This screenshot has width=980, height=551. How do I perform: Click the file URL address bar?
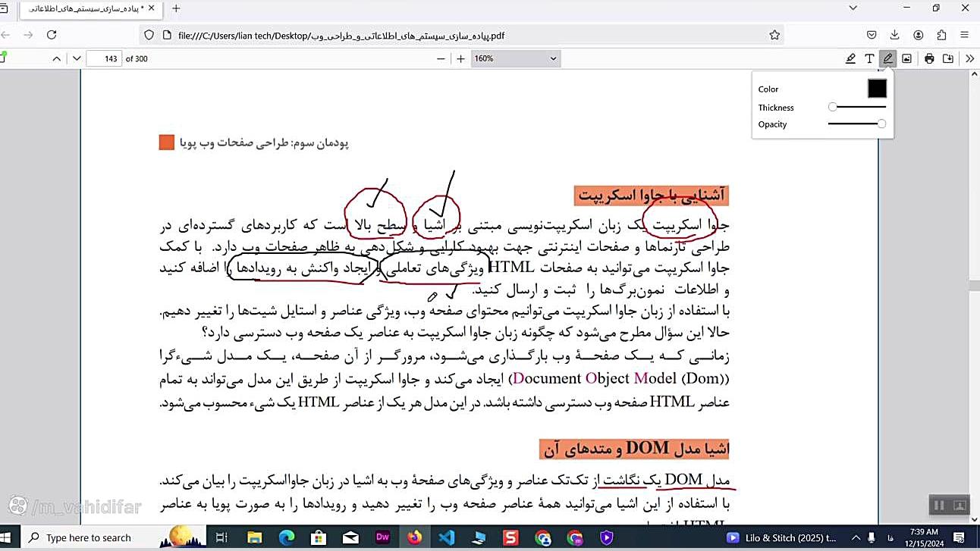click(x=463, y=35)
